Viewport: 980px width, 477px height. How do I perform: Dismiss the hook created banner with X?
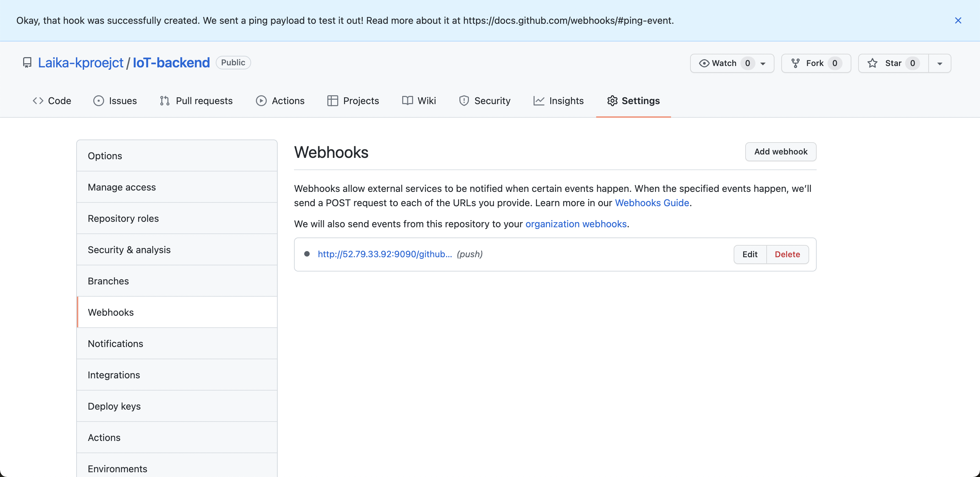[x=958, y=20]
